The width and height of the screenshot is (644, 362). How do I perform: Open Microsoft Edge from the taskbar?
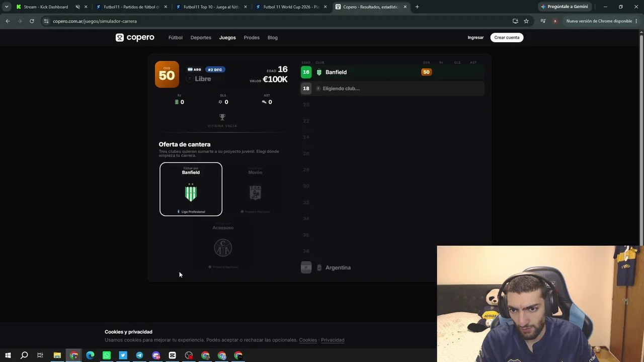(x=90, y=355)
